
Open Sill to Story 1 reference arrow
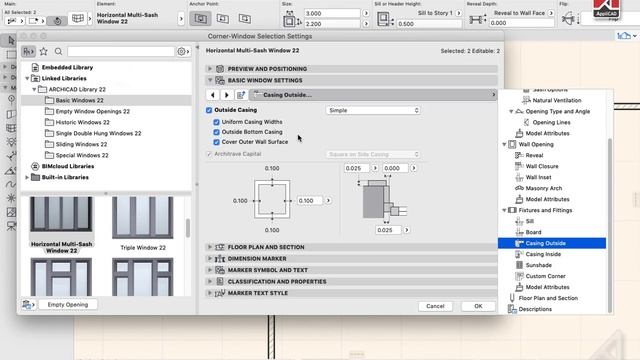click(x=458, y=13)
